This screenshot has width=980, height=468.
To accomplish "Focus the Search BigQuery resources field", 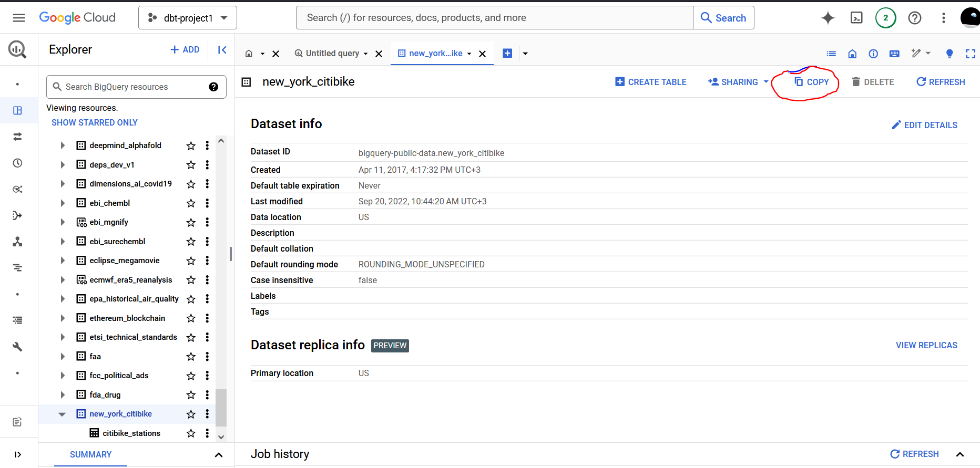I will point(136,87).
